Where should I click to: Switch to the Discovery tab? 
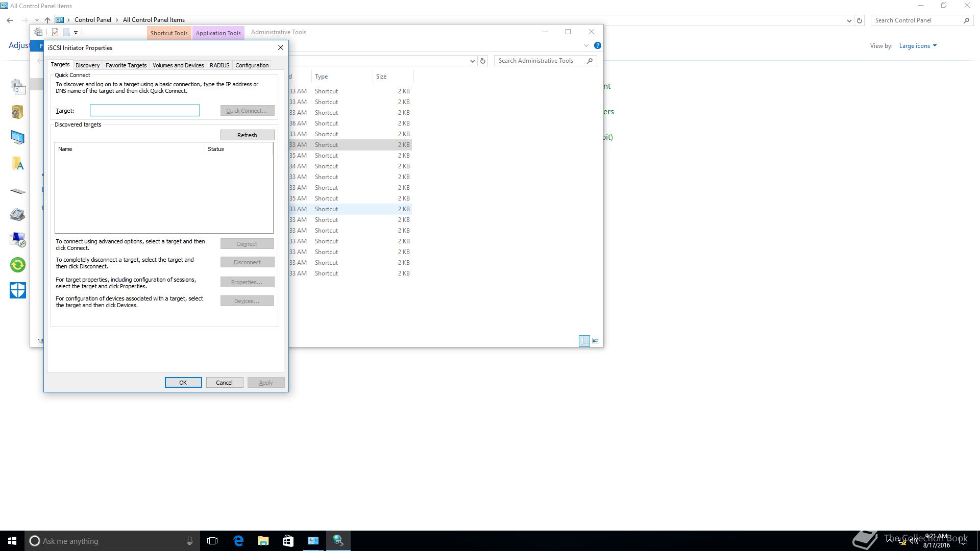pyautogui.click(x=87, y=65)
